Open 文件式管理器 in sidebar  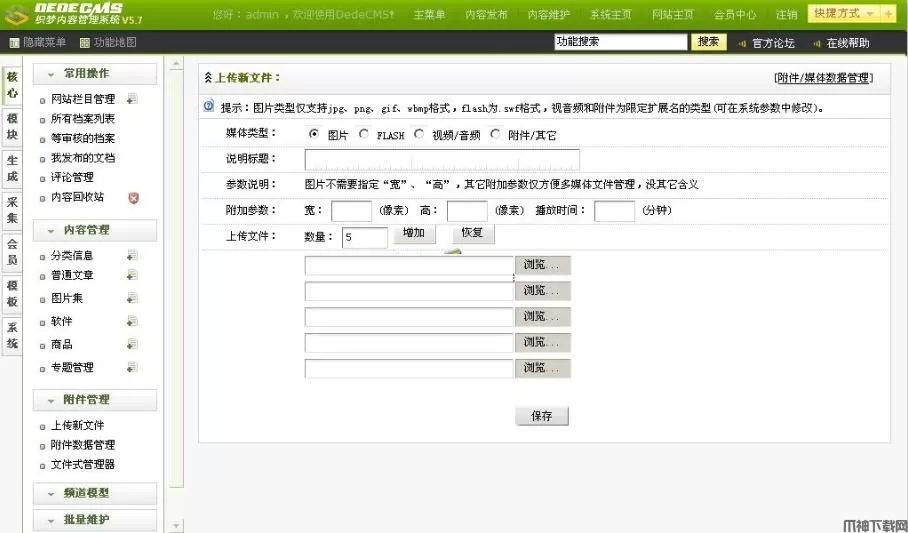[x=83, y=465]
